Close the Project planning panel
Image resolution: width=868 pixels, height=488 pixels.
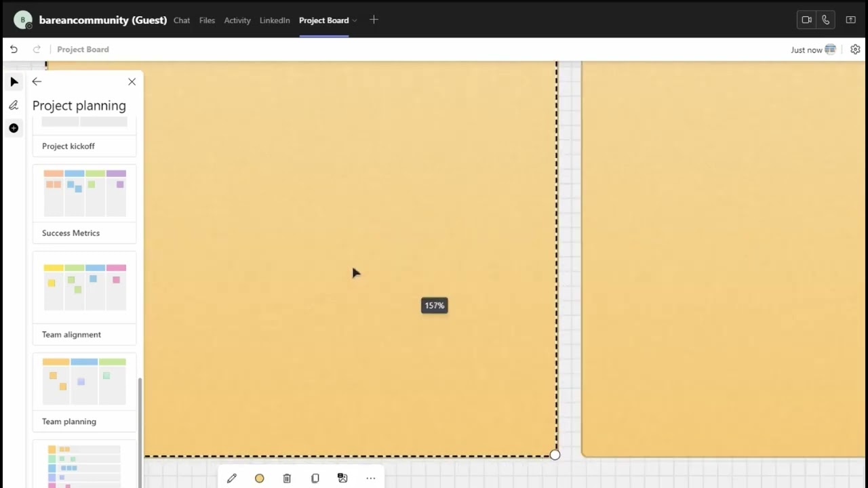coord(132,81)
